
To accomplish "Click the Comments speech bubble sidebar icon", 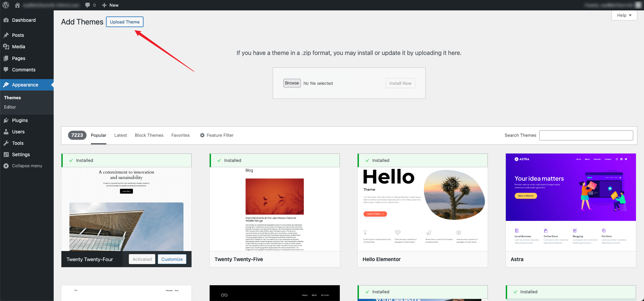I will click(6, 70).
